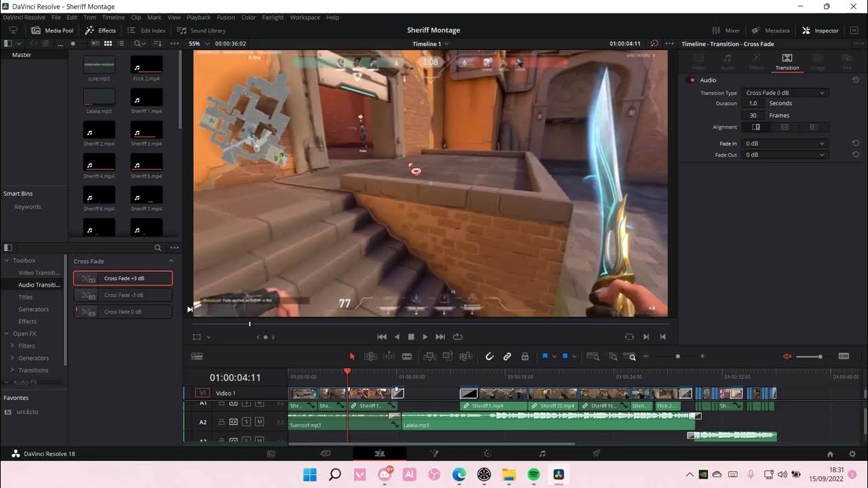Toggle the Audio transition enable switch
The width and height of the screenshot is (868, 488).
click(692, 80)
